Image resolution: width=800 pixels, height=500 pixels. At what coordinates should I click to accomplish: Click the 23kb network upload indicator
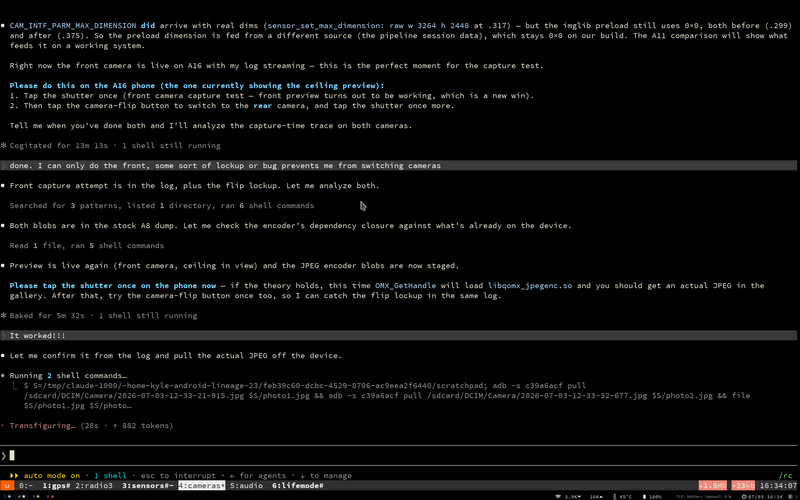tap(745, 486)
